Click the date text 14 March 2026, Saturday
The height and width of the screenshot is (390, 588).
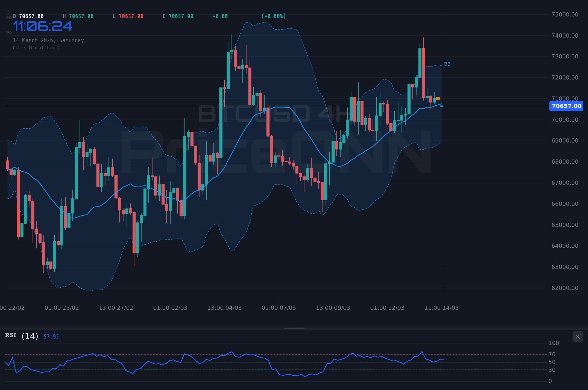(48, 40)
